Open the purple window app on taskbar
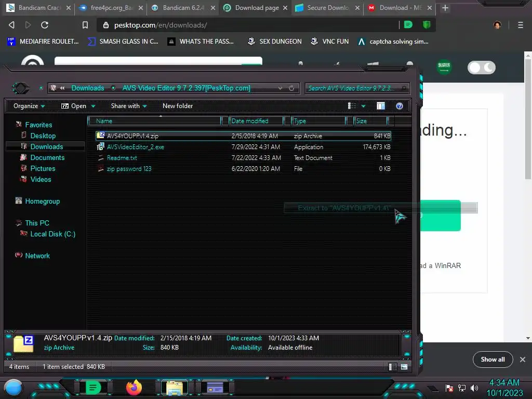This screenshot has height=399, width=532. [215, 388]
